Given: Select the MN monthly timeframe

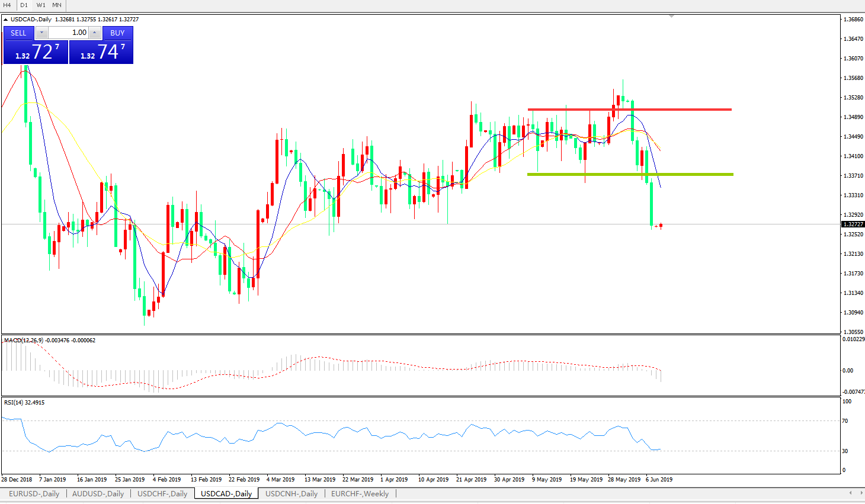Looking at the screenshot, I should (57, 5).
